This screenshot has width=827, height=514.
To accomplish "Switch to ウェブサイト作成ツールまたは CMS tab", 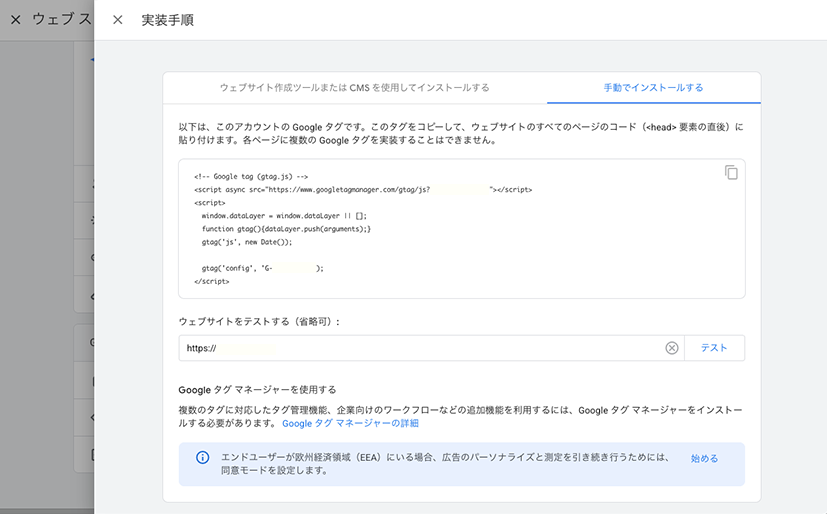I will [354, 88].
